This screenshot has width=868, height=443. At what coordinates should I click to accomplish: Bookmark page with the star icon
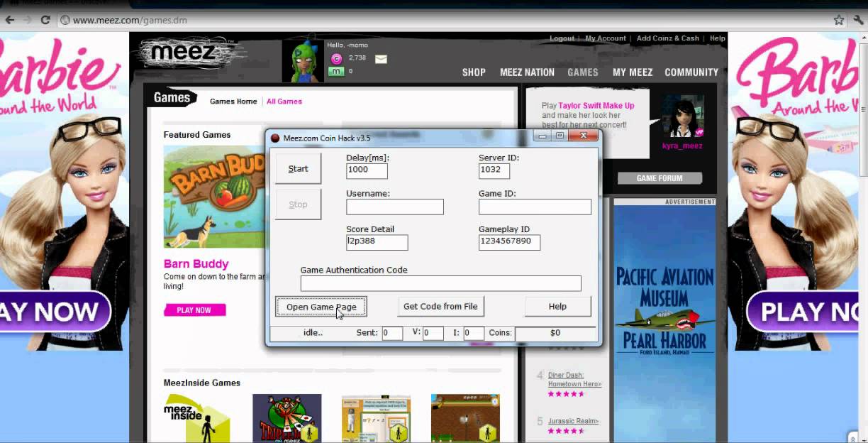click(x=839, y=20)
